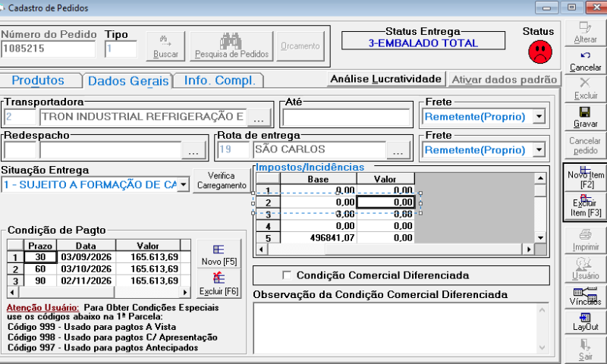Screen dimensions: 607x364
Task: Add payment installment with Novo [F5]
Action: point(219,254)
